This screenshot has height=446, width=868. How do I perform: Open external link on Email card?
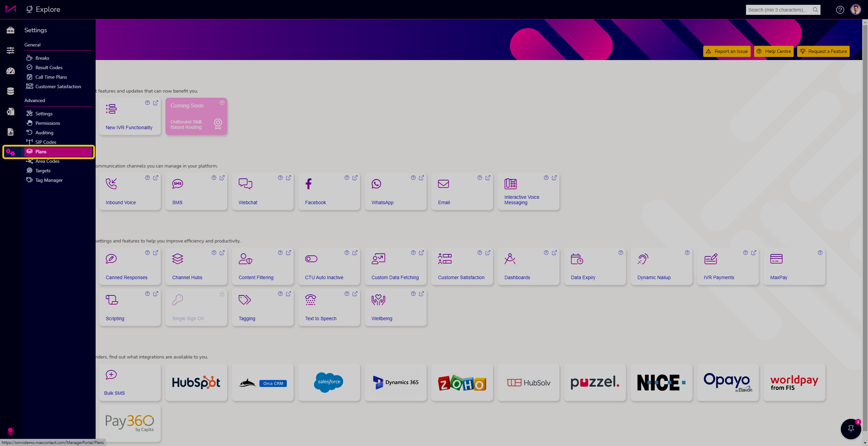(488, 178)
